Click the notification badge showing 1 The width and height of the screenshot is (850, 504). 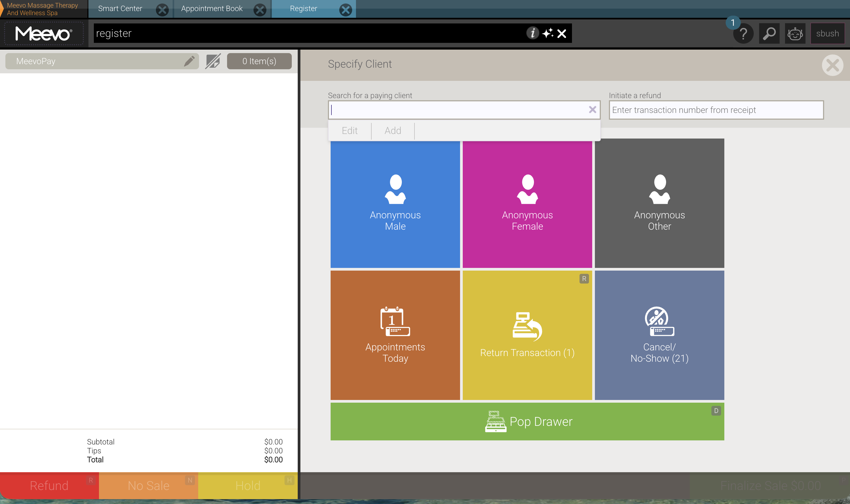tap(733, 23)
